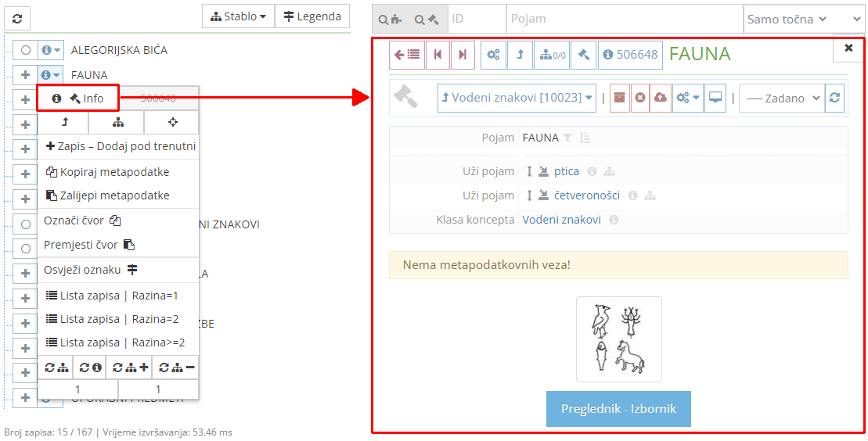Select radio circle for ALEGORIJSKA BIĆA

[25, 50]
